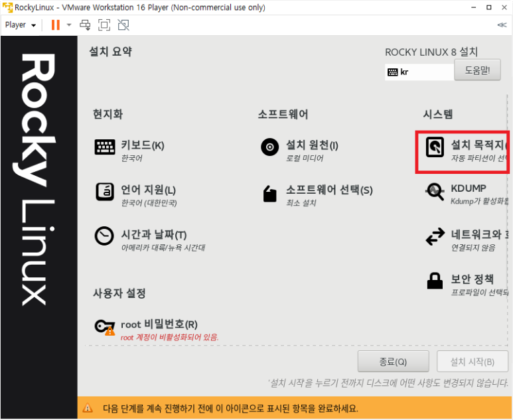Toggle Unity mode icon

click(123, 25)
